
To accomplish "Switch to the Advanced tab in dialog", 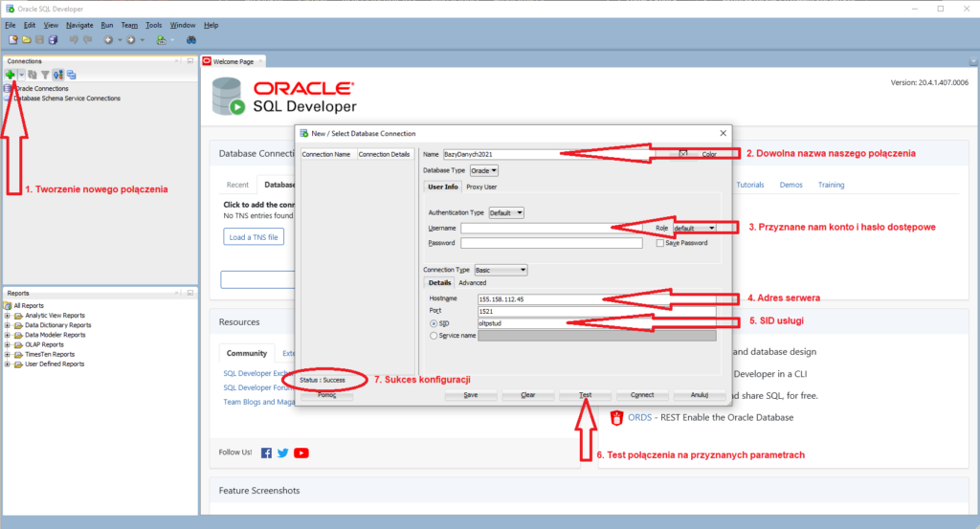I will (x=472, y=283).
